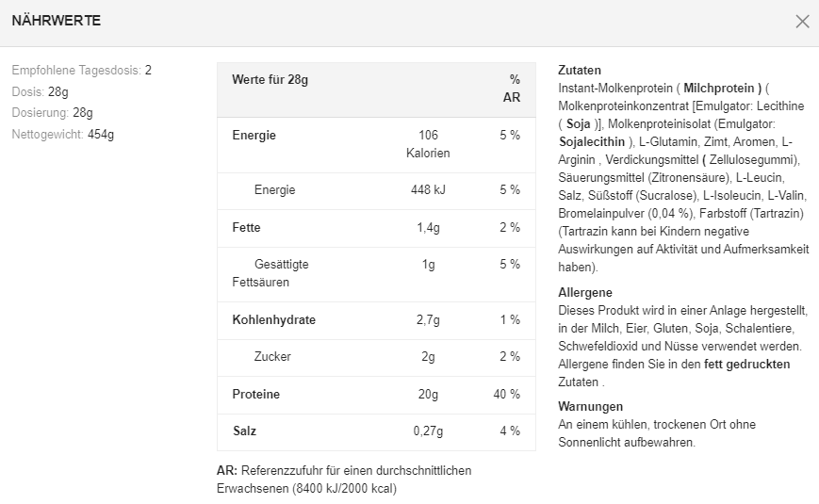819x504 pixels.
Task: Click the Fette row label
Action: coord(246,228)
